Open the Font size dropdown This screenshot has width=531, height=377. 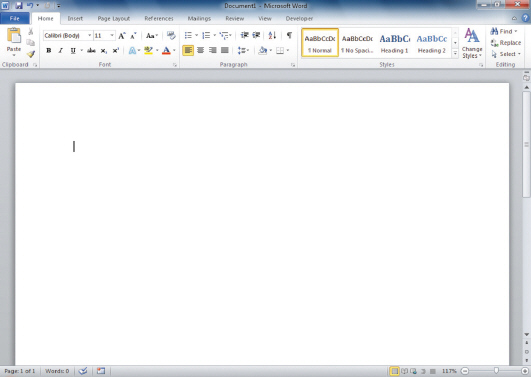coord(112,35)
